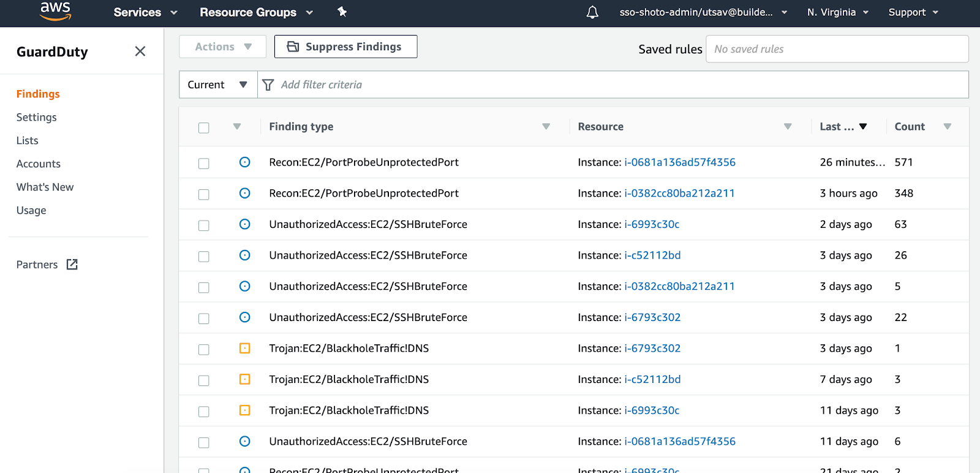Select the SSHBruteForce finding with count 26
980x473 pixels.
coord(204,256)
